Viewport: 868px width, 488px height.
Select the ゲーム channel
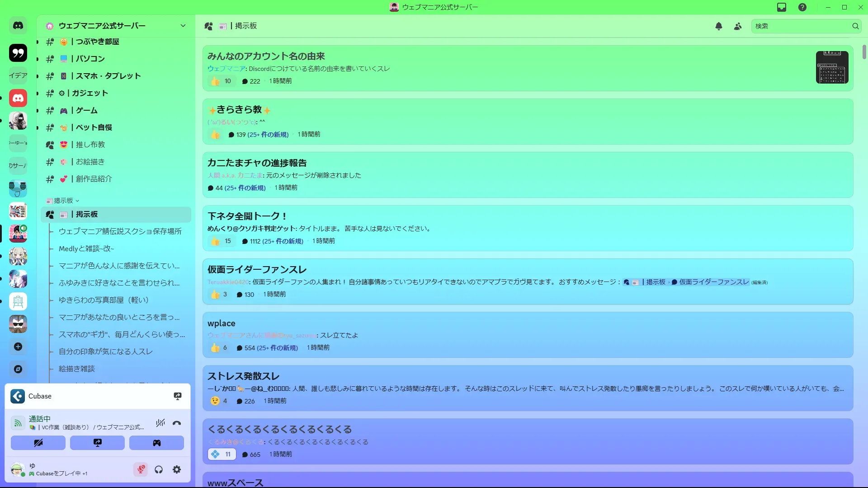point(86,110)
